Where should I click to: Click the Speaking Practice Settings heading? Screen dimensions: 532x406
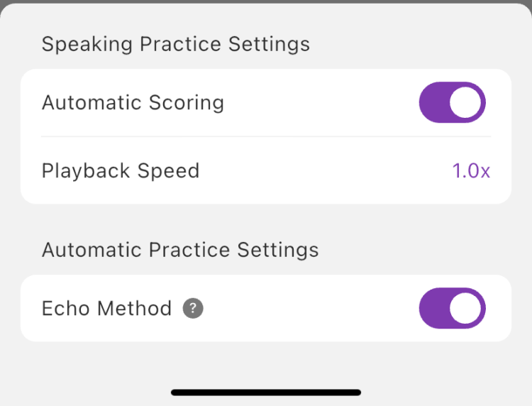coord(175,44)
